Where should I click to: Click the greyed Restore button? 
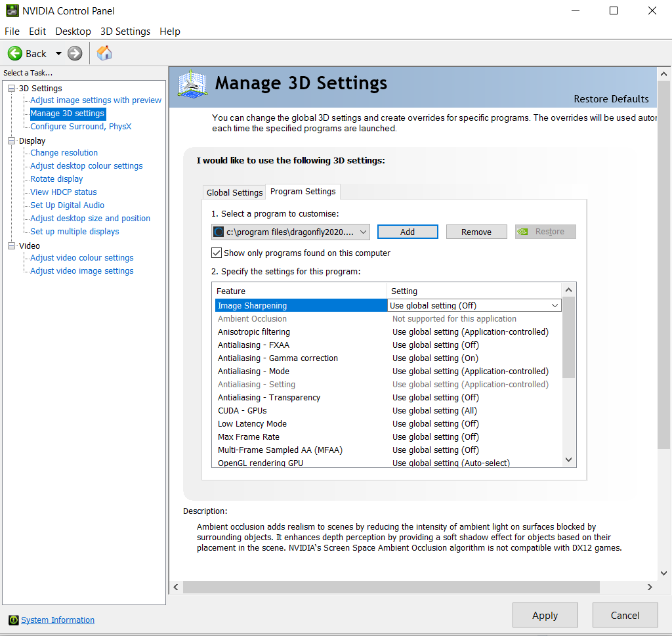545,232
